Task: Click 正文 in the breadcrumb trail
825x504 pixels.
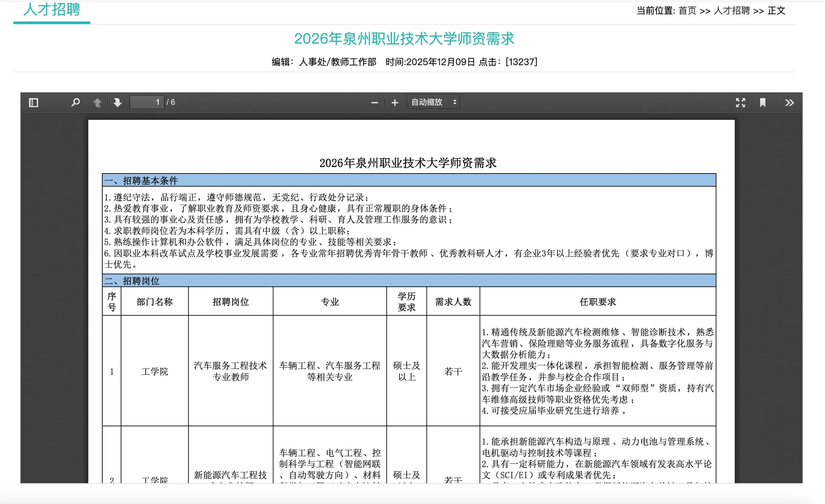Action: click(x=776, y=11)
